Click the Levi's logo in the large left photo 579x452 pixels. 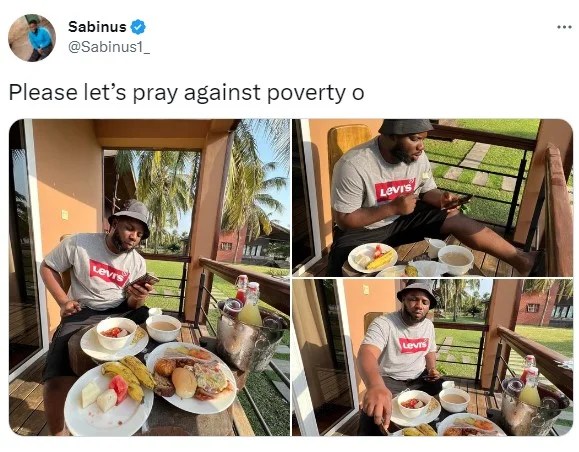tap(108, 273)
